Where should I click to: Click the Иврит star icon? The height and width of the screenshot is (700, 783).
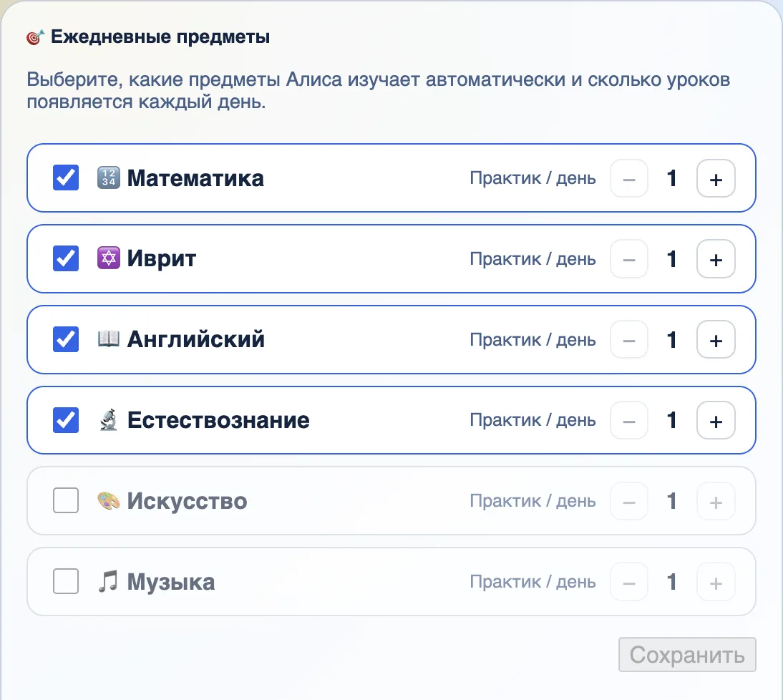(x=108, y=258)
